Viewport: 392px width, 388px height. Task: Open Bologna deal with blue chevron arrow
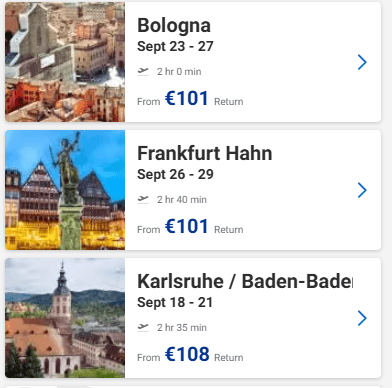pyautogui.click(x=362, y=62)
